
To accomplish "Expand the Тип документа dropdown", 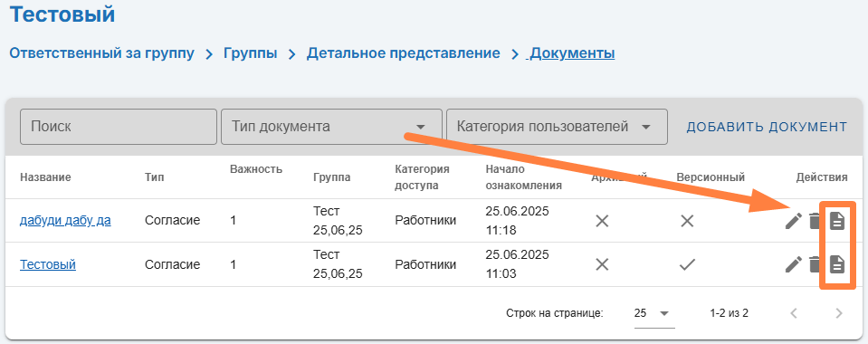I will click(331, 127).
